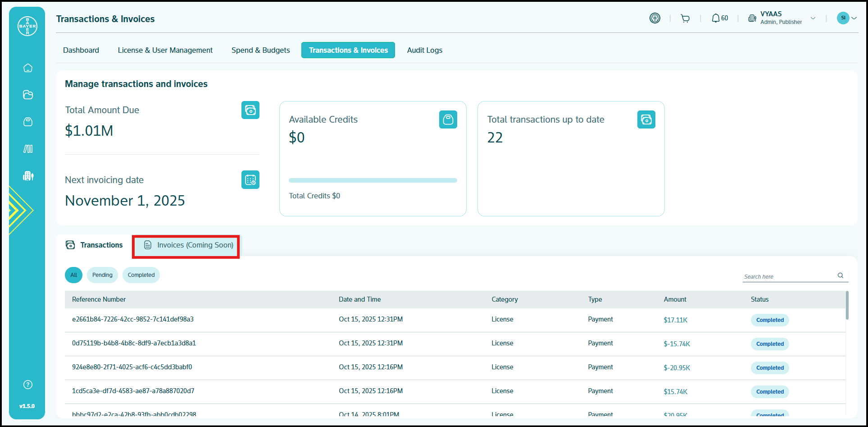This screenshot has width=868, height=427.
Task: Open the shopping cart in the header
Action: (x=685, y=18)
